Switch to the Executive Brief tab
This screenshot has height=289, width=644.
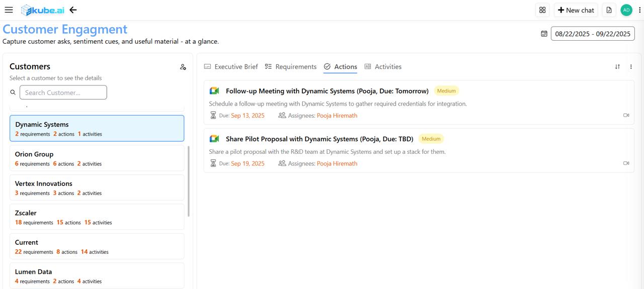point(231,67)
